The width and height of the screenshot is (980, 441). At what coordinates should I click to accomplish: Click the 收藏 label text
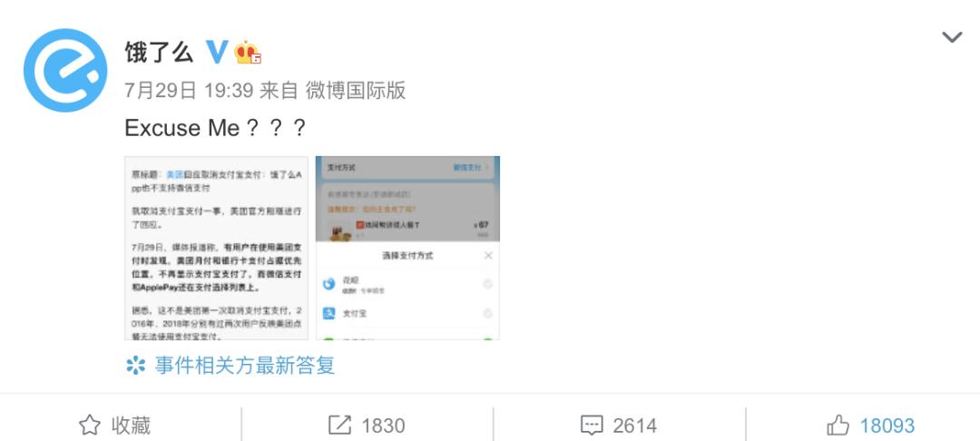pyautogui.click(x=132, y=426)
